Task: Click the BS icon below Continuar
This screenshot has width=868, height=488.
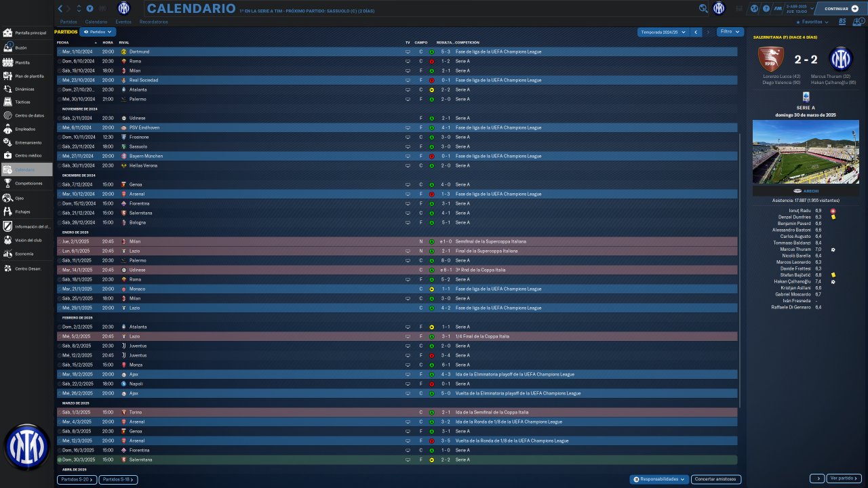Action: coord(842,22)
